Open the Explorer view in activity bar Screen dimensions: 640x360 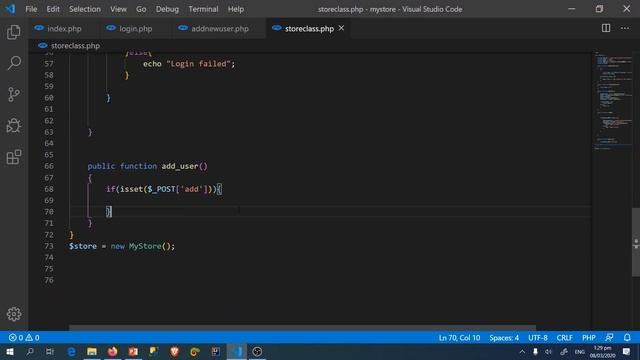click(x=14, y=32)
